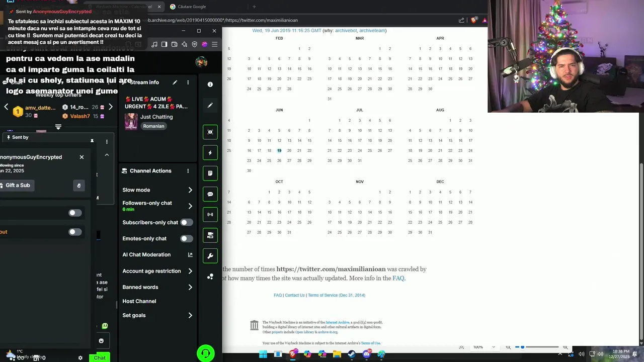This screenshot has height=362, width=644.
Task: Click the zoom in magnifier icon
Action: click(566, 347)
